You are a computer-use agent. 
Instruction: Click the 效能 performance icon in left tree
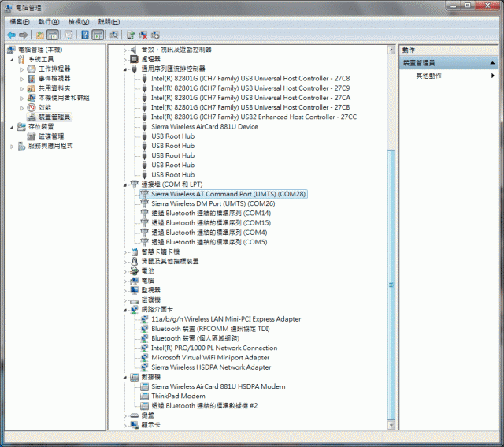[x=31, y=107]
